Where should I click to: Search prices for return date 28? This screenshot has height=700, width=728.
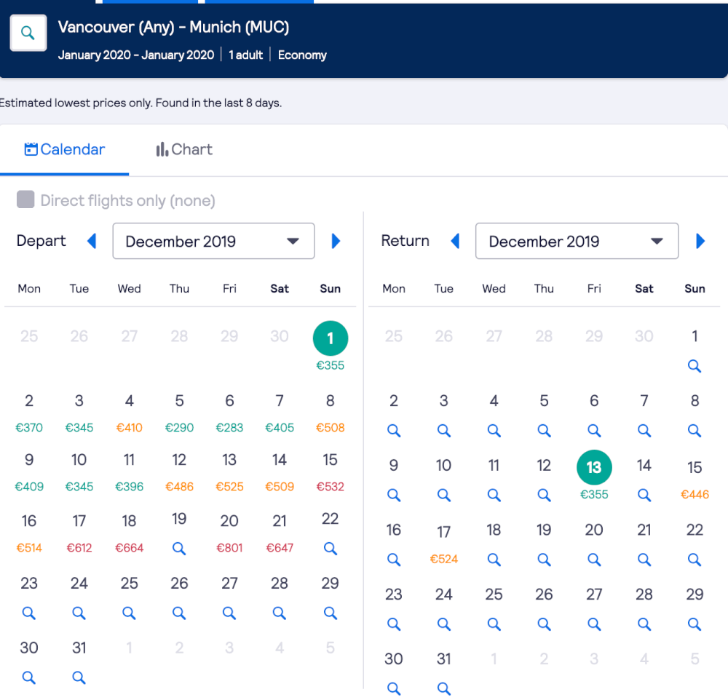pos(644,624)
